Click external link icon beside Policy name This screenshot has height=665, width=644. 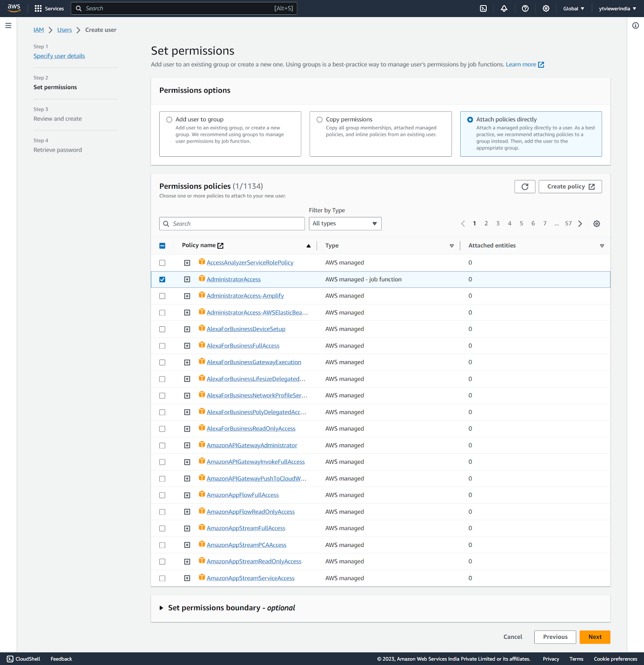tap(220, 246)
